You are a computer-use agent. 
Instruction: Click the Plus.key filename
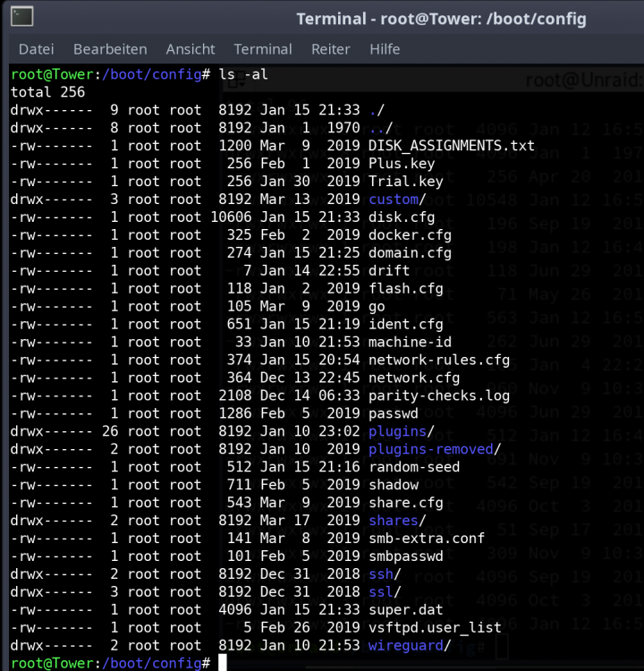coord(402,164)
